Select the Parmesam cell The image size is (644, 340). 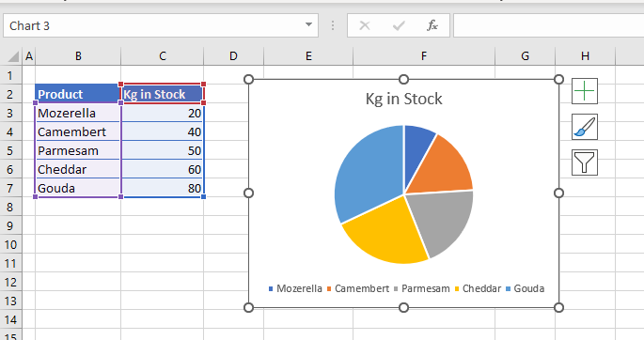pyautogui.click(x=78, y=150)
